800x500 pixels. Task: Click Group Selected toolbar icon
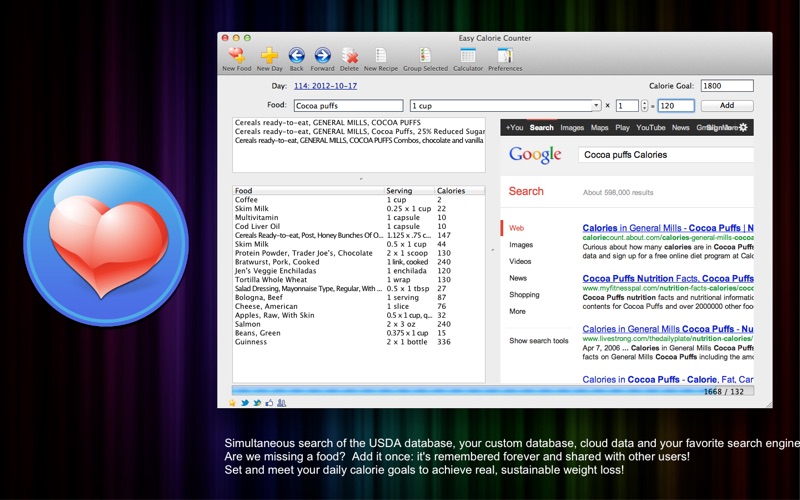point(425,56)
